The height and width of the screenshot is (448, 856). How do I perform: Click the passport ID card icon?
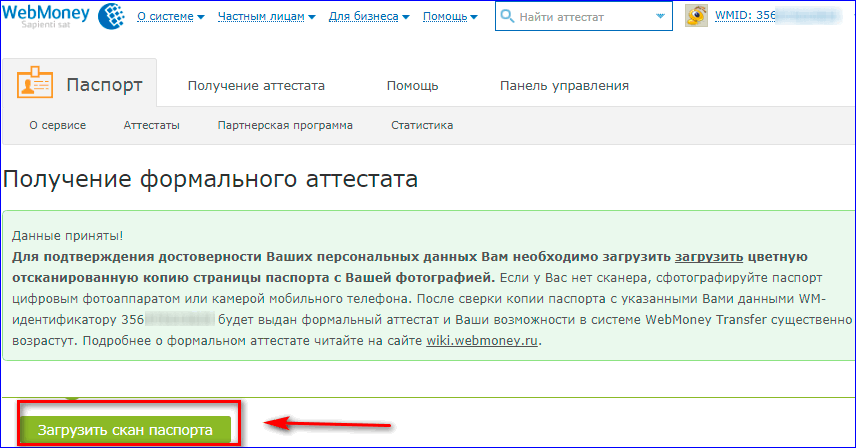coord(35,85)
